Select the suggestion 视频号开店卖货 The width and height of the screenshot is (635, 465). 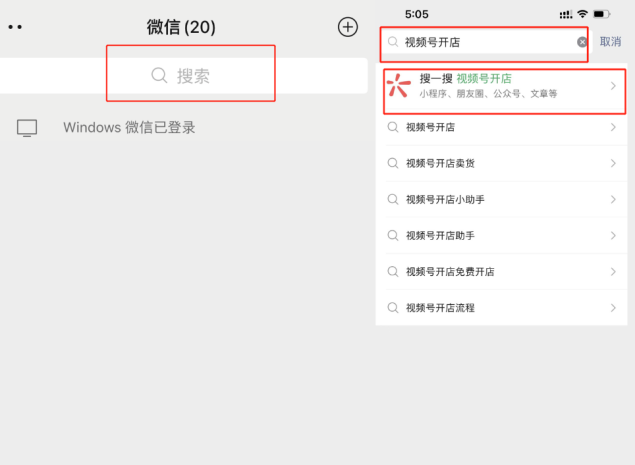(501, 163)
